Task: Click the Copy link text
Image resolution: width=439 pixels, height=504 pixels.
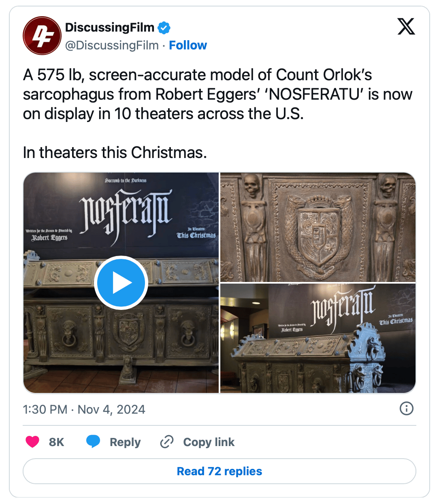Action: (x=209, y=442)
